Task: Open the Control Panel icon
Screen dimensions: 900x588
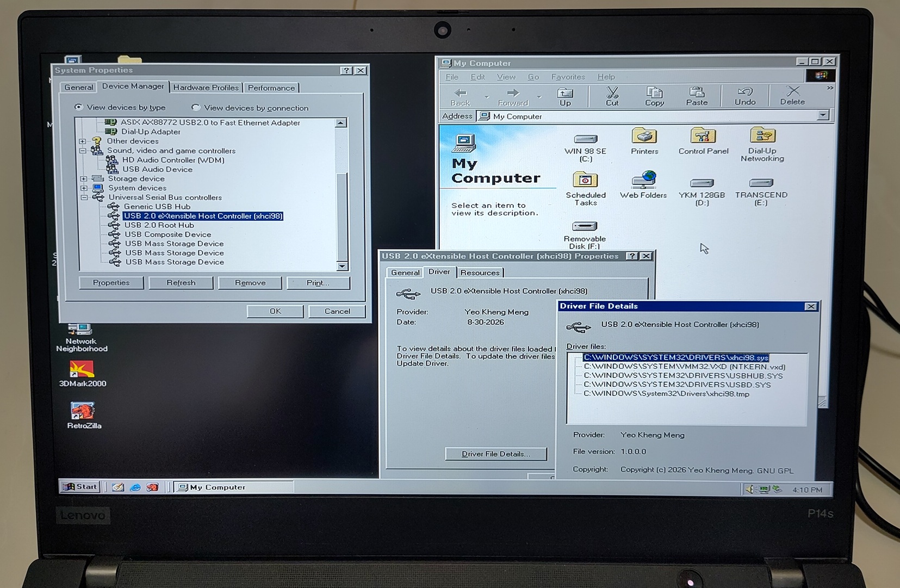Action: pyautogui.click(x=703, y=141)
